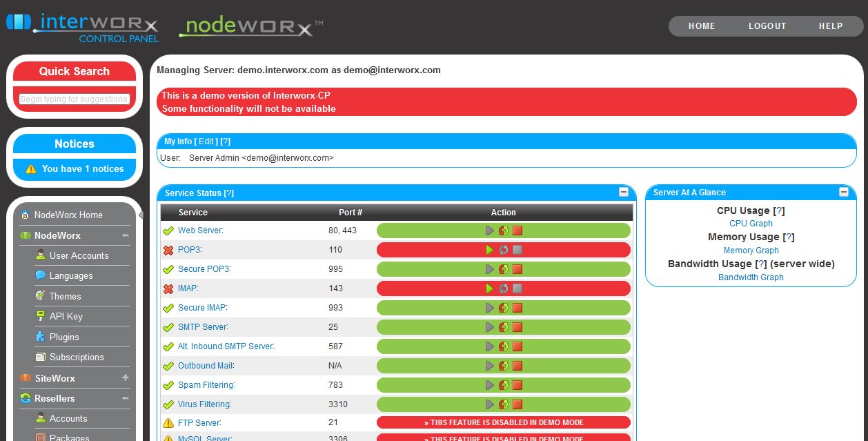Click the Virus Filtering start icon
868x441 pixels.
[490, 404]
